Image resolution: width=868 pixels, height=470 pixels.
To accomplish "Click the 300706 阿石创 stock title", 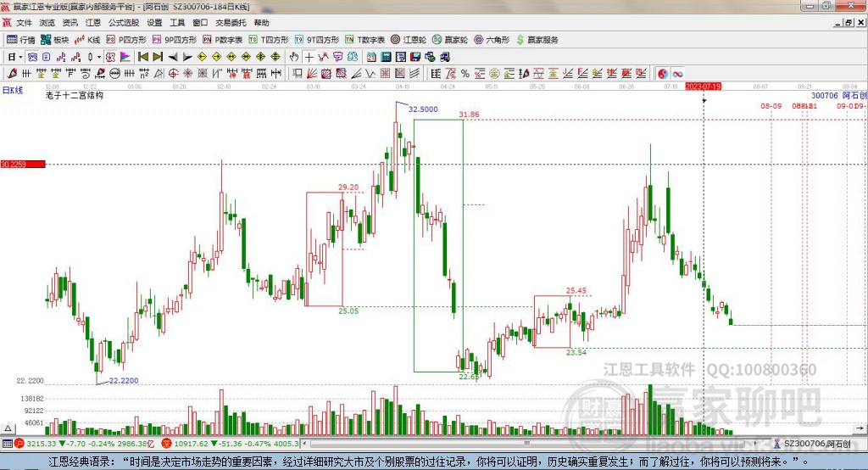I will (838, 95).
